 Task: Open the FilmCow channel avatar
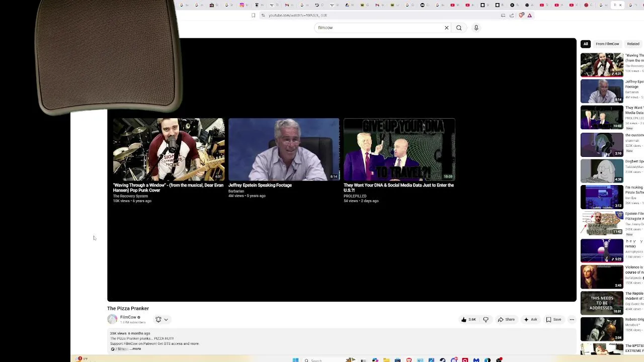[112, 319]
